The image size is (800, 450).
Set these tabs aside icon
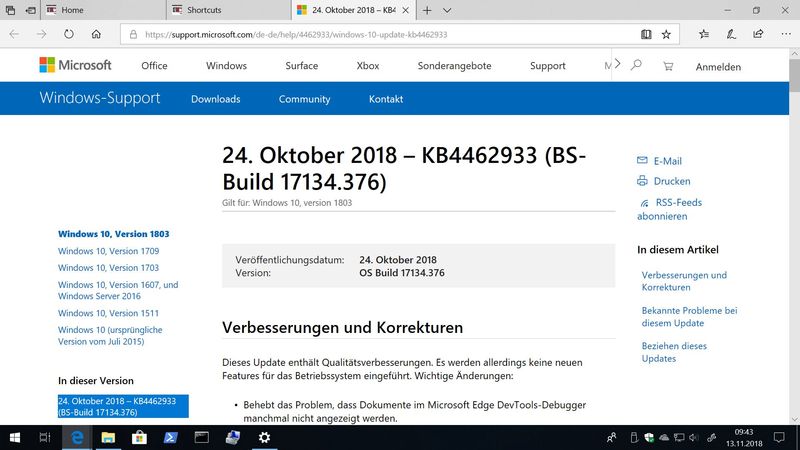pyautogui.click(x=31, y=10)
